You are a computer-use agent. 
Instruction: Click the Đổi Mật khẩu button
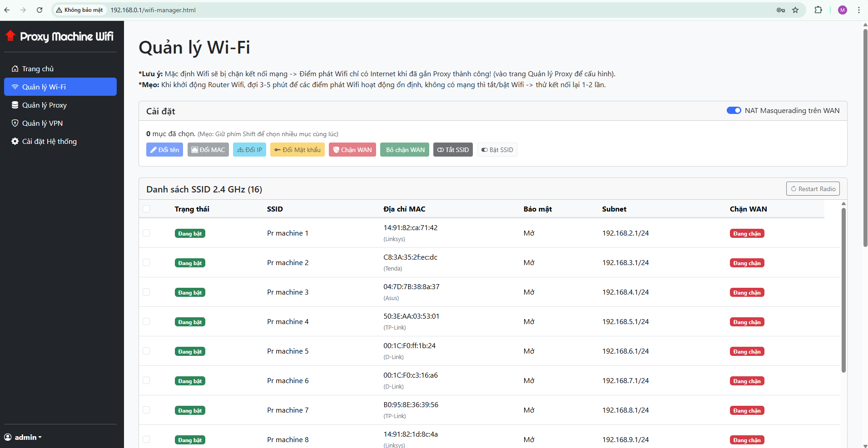pyautogui.click(x=298, y=150)
